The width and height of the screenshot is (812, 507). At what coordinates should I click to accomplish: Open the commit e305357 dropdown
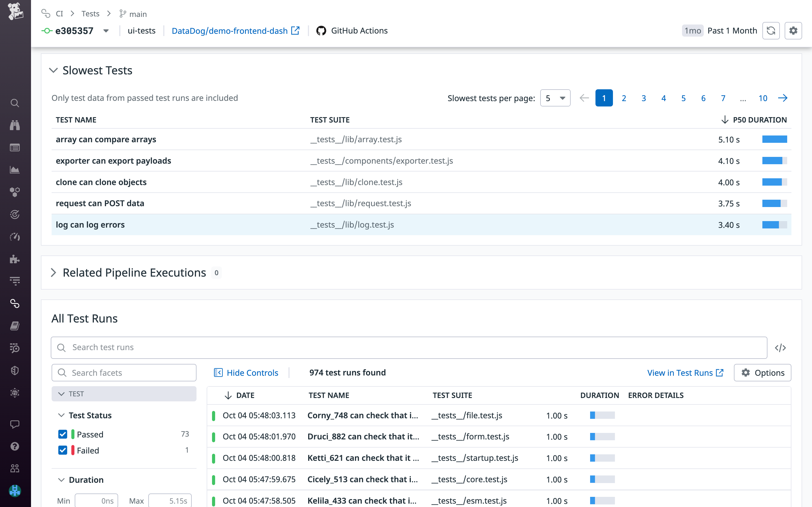click(x=106, y=31)
